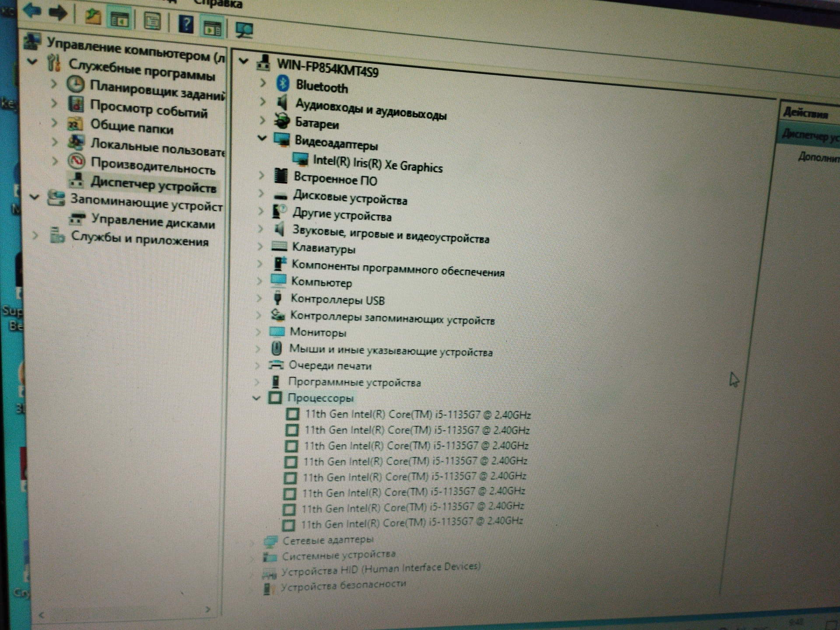
Task: Select Системные устройства category
Action: point(339,555)
